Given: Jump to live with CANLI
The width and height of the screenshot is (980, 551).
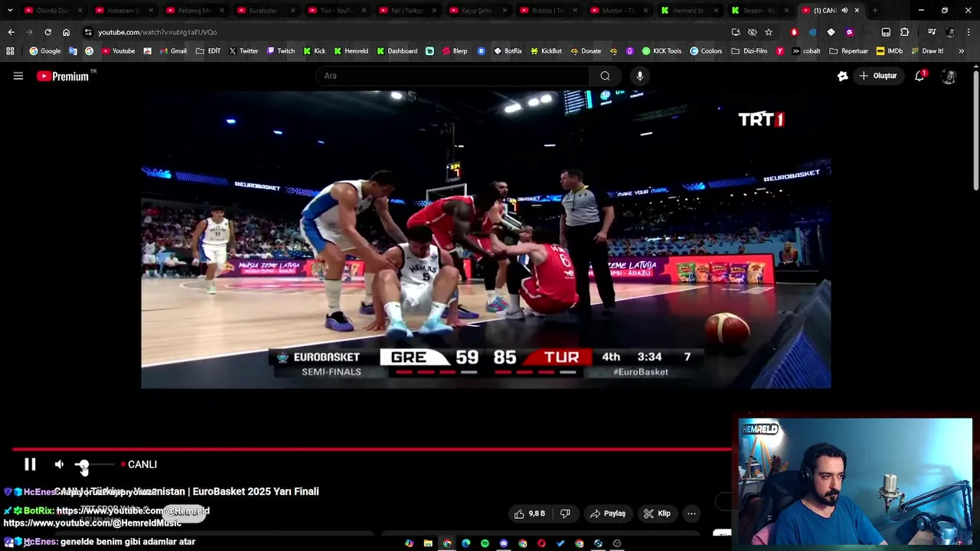Looking at the screenshot, I should 139,465.
